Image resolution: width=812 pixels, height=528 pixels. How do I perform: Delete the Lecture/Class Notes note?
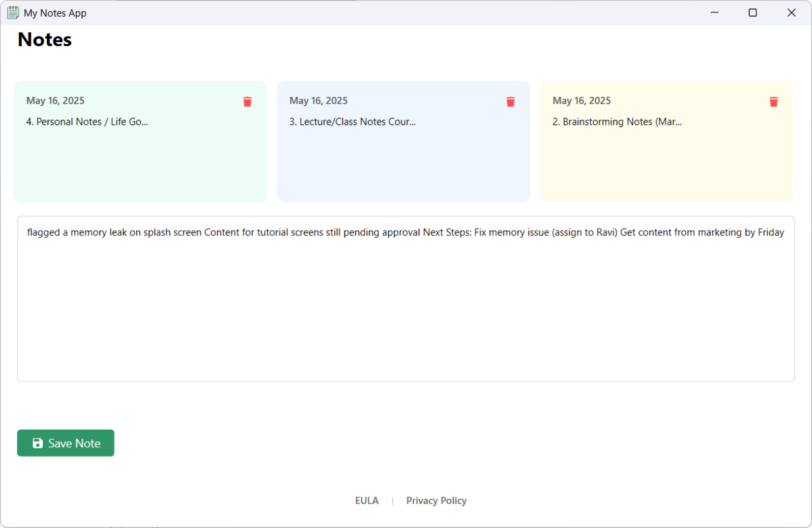[x=510, y=102]
